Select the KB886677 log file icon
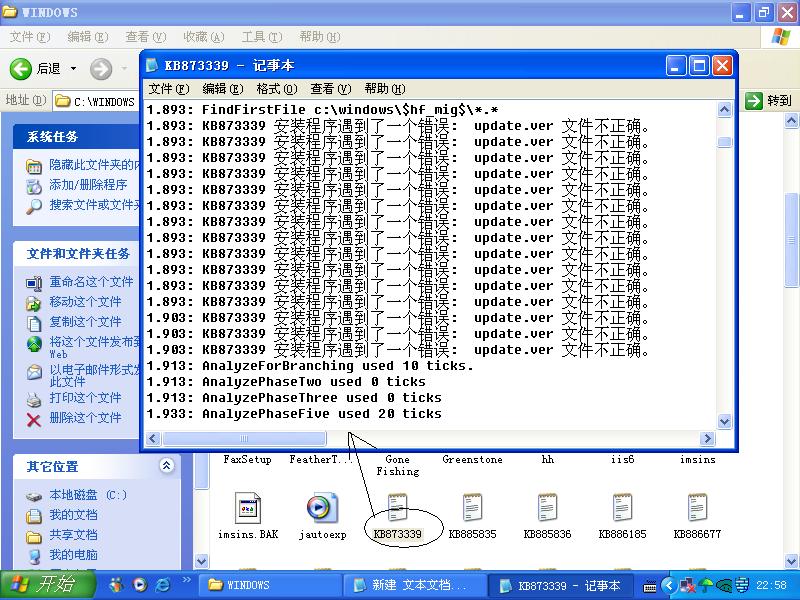 pyautogui.click(x=697, y=508)
